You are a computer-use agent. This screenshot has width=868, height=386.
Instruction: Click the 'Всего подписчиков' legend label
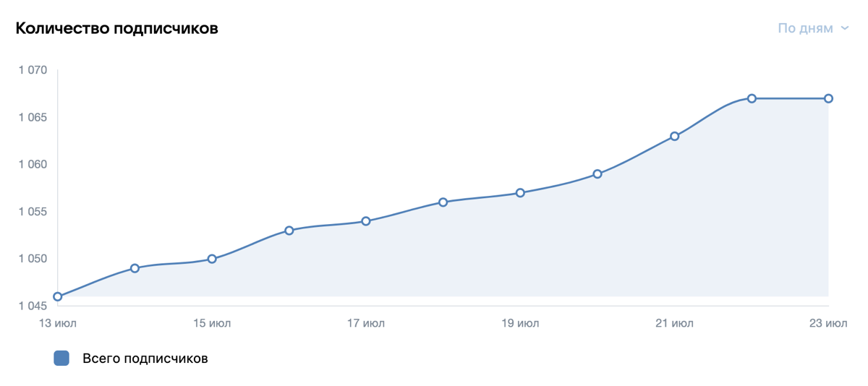coord(145,358)
